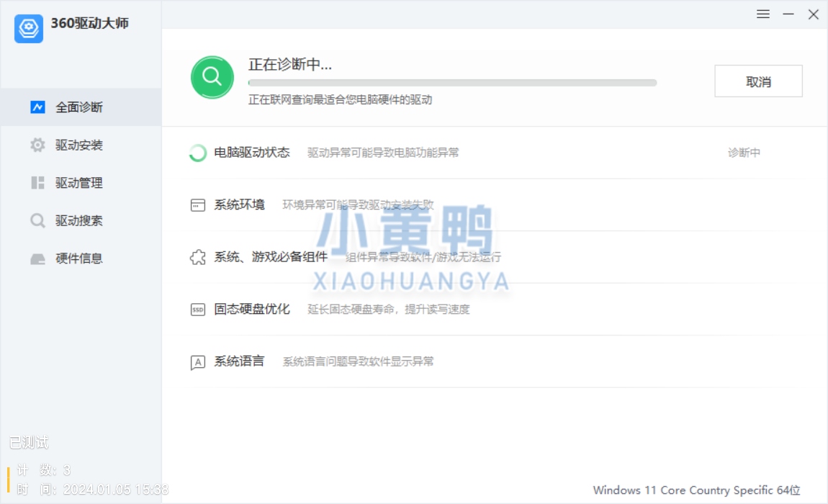Viewport: 828px width, 504px height.
Task: Click the 硬件信息 drive icon
Action: (x=37, y=258)
